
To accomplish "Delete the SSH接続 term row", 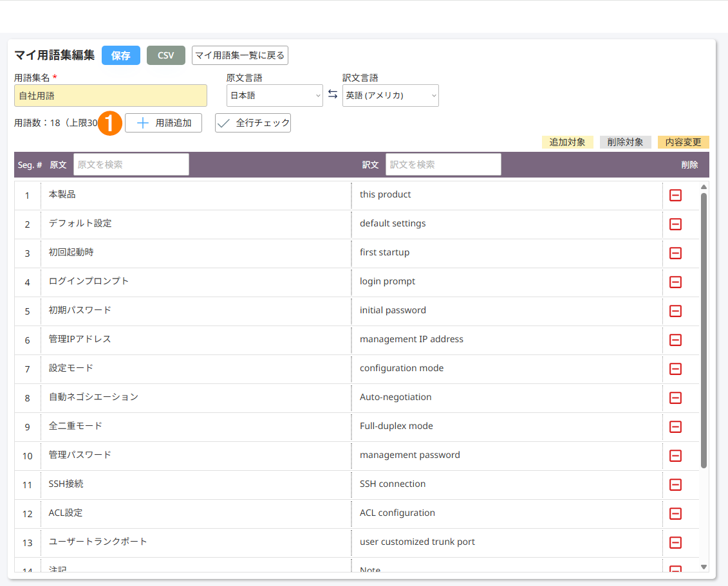I will (x=675, y=485).
